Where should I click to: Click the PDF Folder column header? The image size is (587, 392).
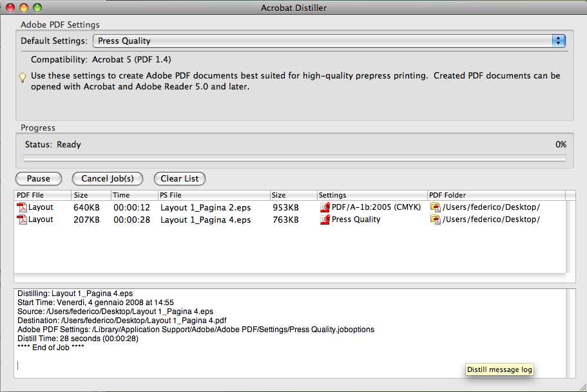click(x=496, y=195)
